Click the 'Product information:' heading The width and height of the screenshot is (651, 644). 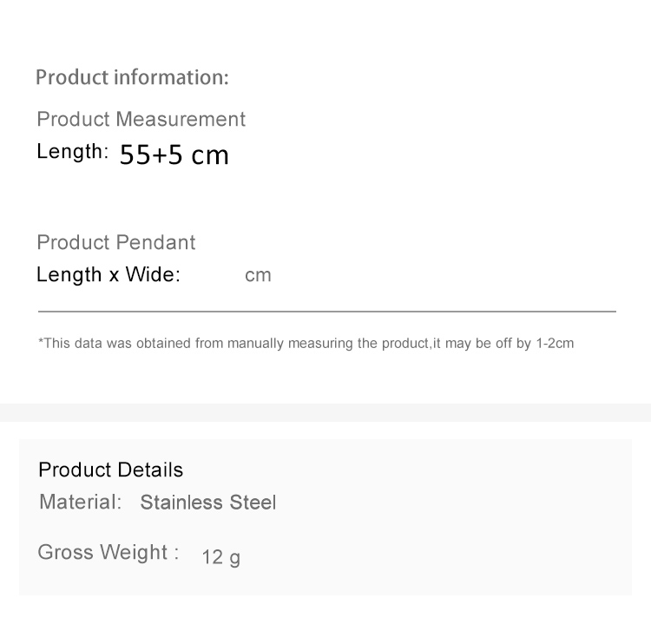coord(132,77)
